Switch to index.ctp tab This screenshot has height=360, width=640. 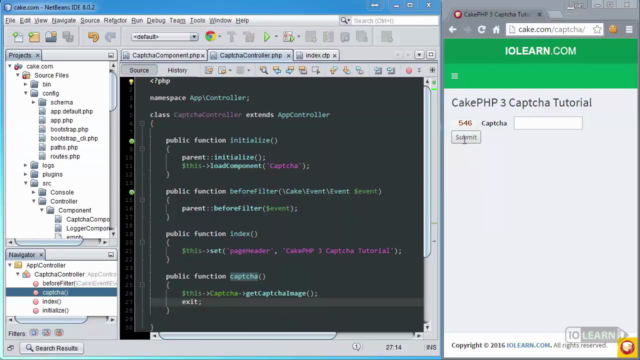(318, 55)
